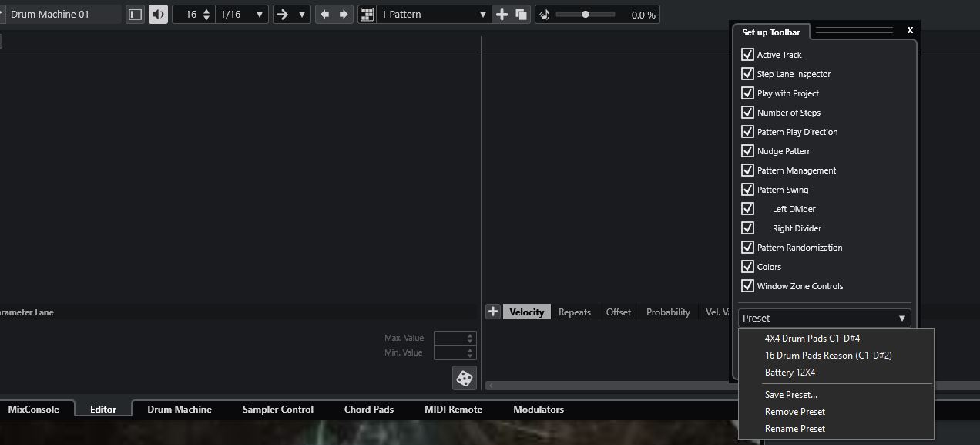Nudge pattern left with left arrow
Image resolution: width=980 pixels, height=445 pixels.
(x=324, y=15)
